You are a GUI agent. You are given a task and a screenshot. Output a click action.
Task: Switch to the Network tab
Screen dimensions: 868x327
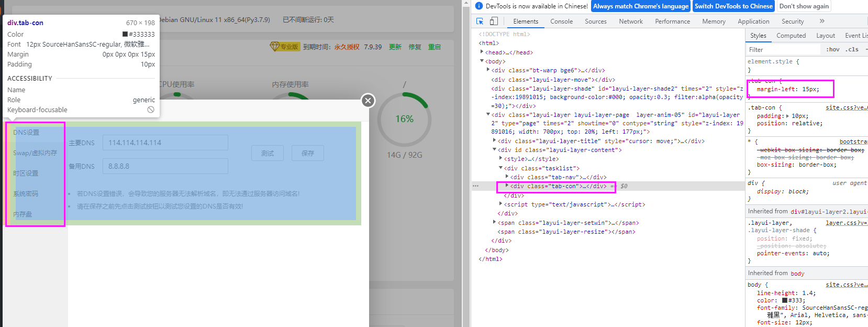click(631, 21)
